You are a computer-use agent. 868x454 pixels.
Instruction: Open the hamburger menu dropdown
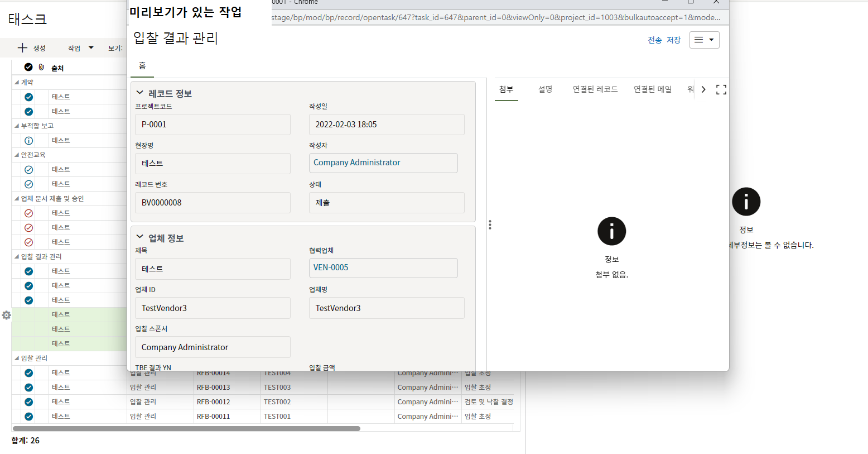pyautogui.click(x=704, y=40)
